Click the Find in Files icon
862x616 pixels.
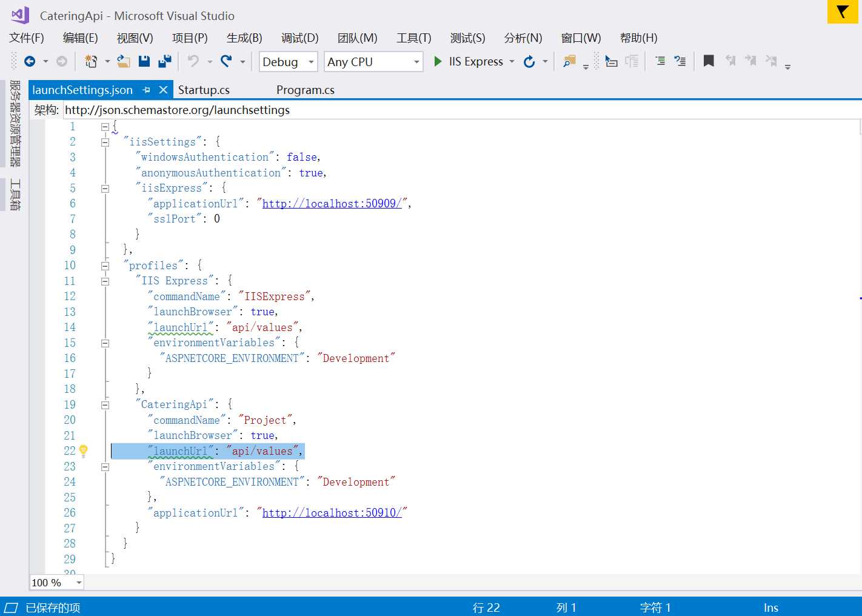point(569,61)
